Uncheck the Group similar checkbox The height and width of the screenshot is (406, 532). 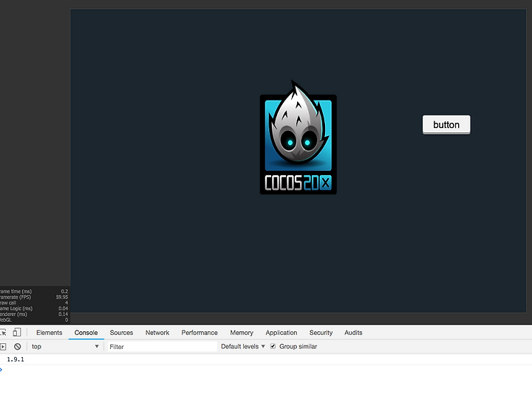pos(273,346)
